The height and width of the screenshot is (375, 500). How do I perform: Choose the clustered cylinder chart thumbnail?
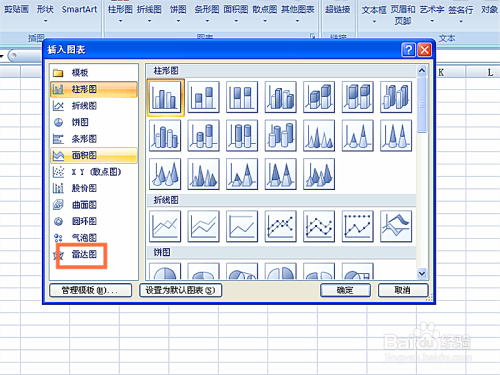165,136
